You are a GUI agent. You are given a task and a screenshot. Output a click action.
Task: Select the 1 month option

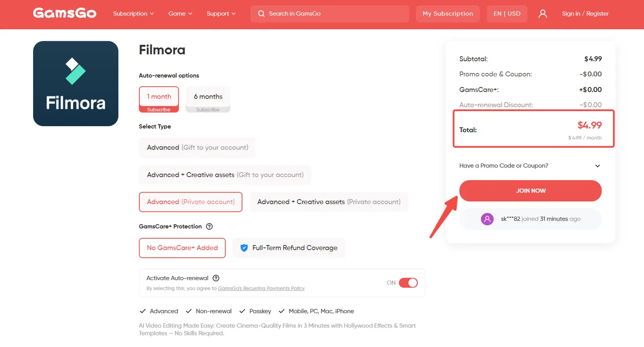[x=159, y=100]
